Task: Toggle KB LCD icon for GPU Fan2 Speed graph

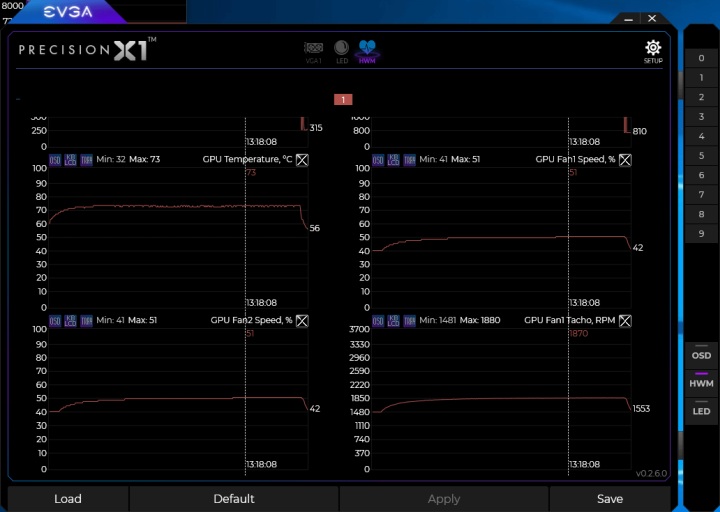Action: click(70, 321)
